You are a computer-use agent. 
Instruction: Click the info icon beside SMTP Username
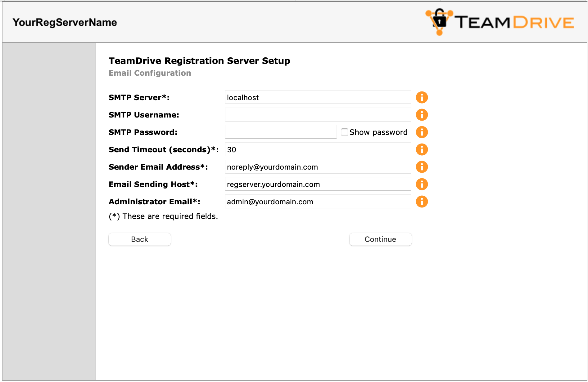422,114
